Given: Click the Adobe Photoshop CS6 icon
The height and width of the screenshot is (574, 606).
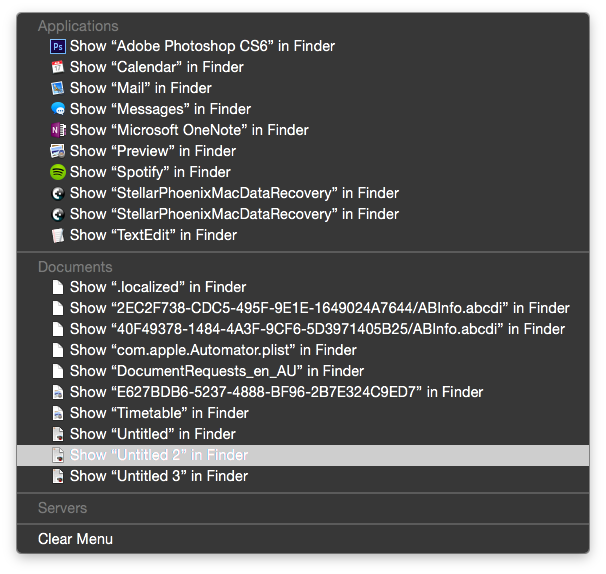Looking at the screenshot, I should point(58,46).
